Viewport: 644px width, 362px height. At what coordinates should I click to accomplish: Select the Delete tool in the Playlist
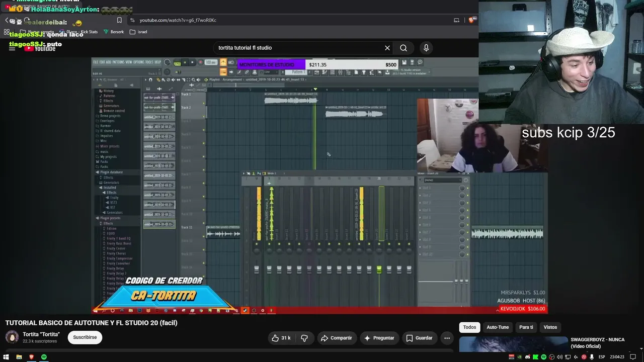click(169, 79)
